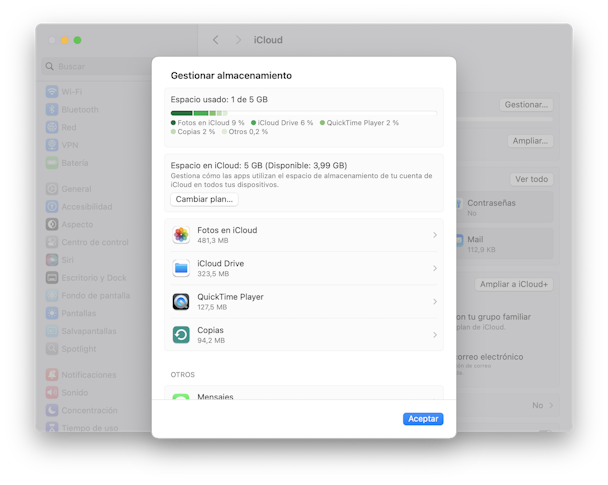The height and width of the screenshot is (485, 608).
Task: Open the Fotos en iCloud app icon
Action: point(181,235)
